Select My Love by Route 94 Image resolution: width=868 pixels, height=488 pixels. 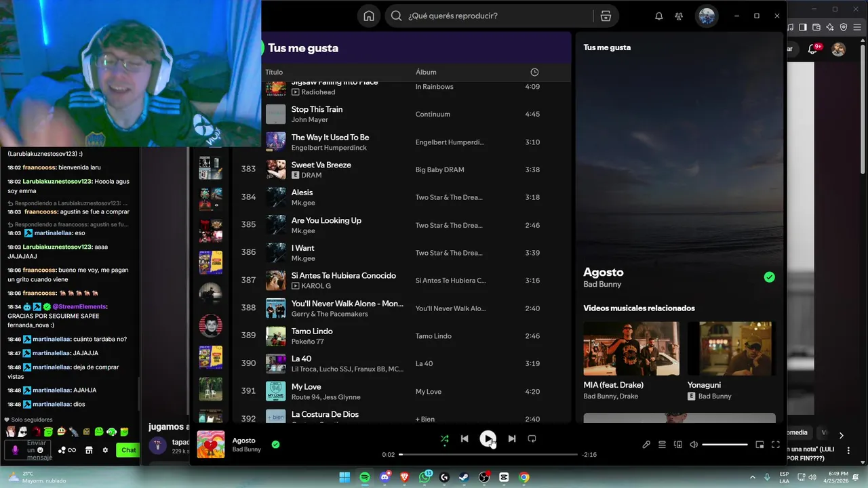(x=306, y=387)
